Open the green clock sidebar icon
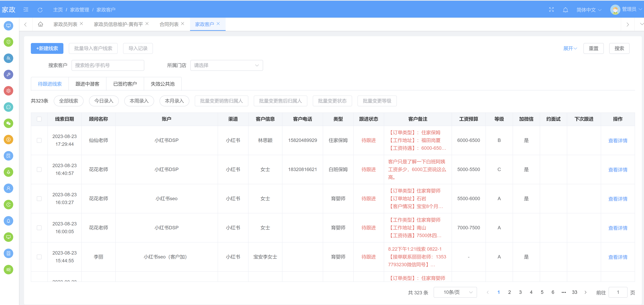This screenshot has height=305, width=644. [8, 205]
